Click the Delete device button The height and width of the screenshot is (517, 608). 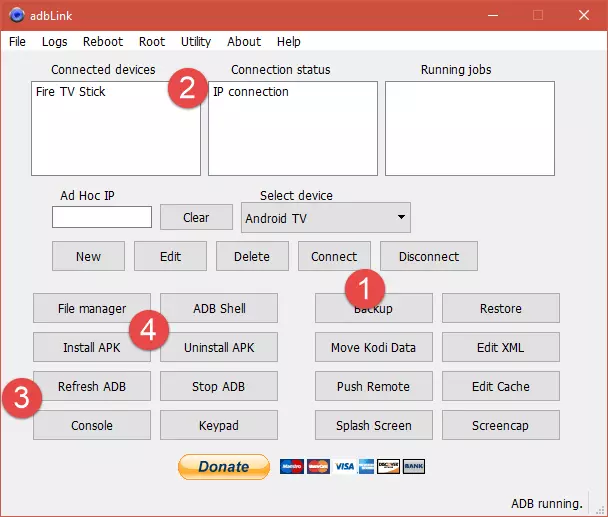pos(252,256)
